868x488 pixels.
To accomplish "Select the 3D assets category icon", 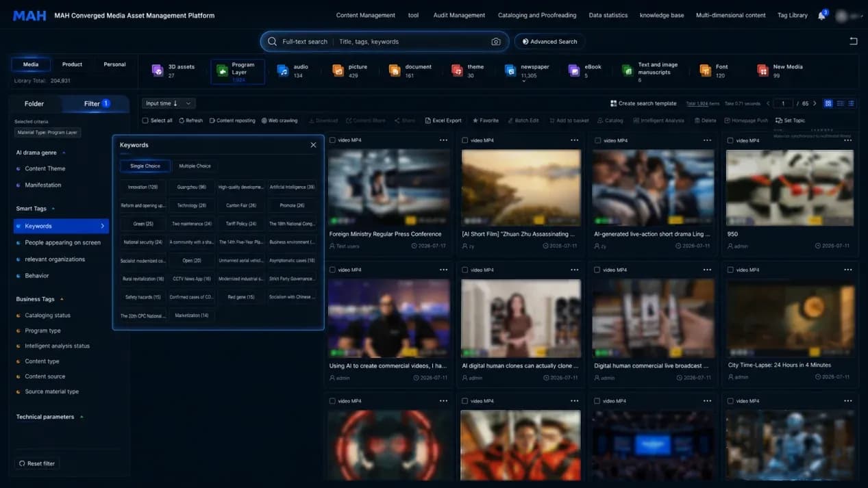I will (157, 70).
